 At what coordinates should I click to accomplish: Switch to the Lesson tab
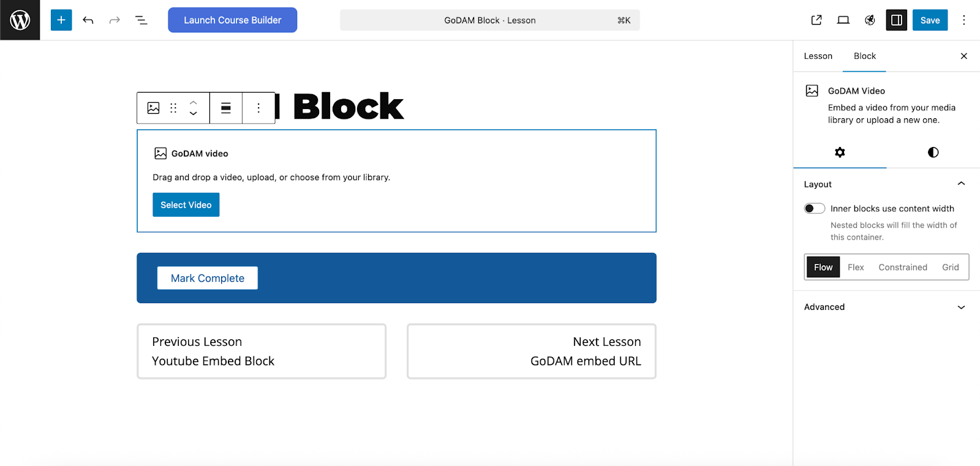(x=818, y=56)
